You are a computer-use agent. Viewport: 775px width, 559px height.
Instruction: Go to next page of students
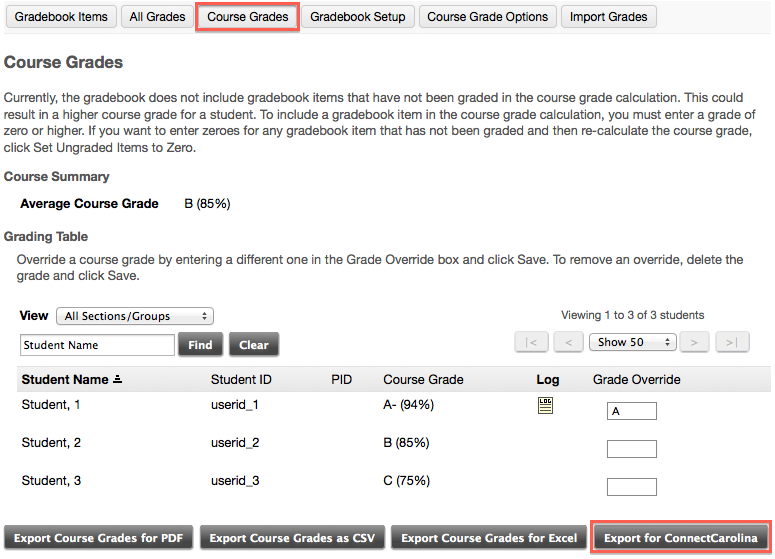pyautogui.click(x=694, y=342)
